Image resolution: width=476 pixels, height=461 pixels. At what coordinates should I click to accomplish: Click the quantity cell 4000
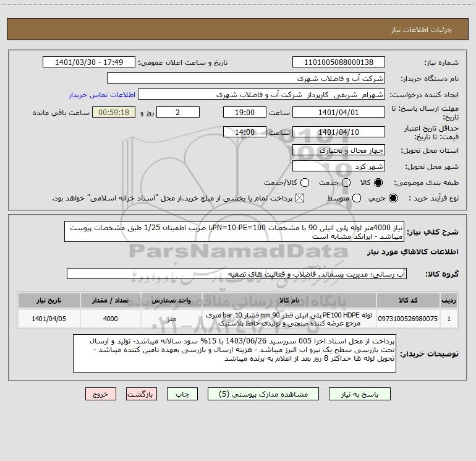point(110,319)
